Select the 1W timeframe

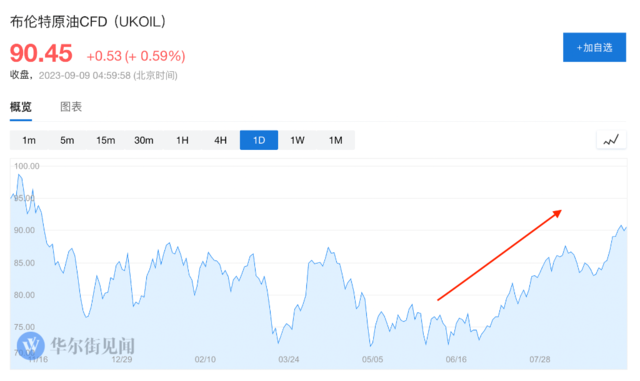point(297,140)
